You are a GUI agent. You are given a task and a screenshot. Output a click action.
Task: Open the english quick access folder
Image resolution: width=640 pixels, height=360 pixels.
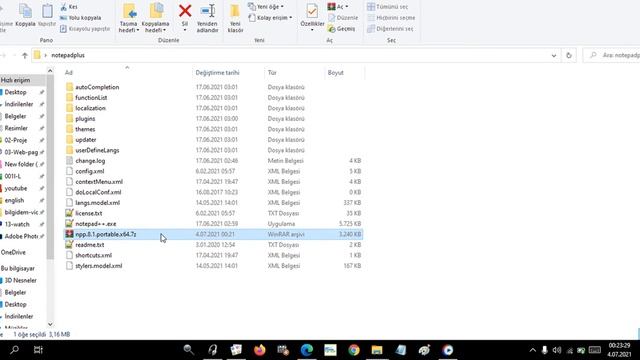pos(14,200)
